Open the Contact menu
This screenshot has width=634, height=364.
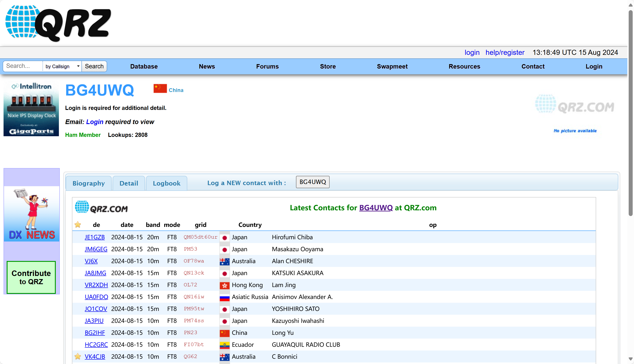coord(533,67)
